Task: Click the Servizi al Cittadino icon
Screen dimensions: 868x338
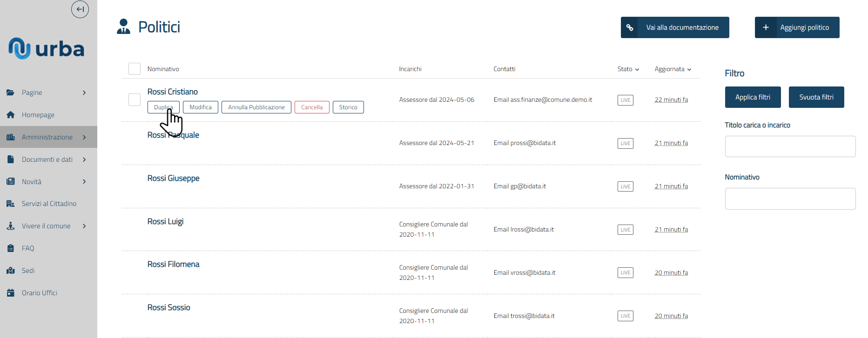Action: click(x=11, y=204)
